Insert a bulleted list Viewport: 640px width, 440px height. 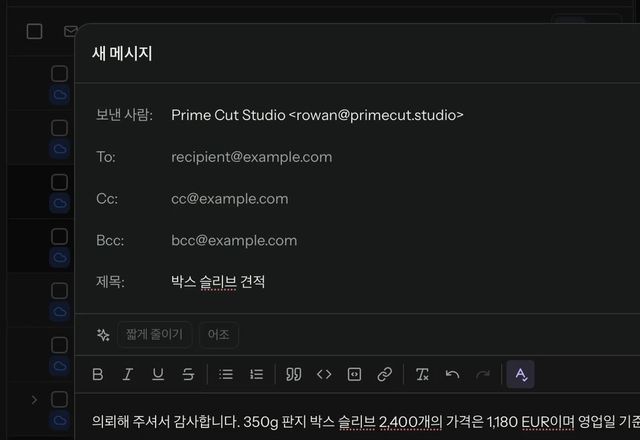pos(226,374)
